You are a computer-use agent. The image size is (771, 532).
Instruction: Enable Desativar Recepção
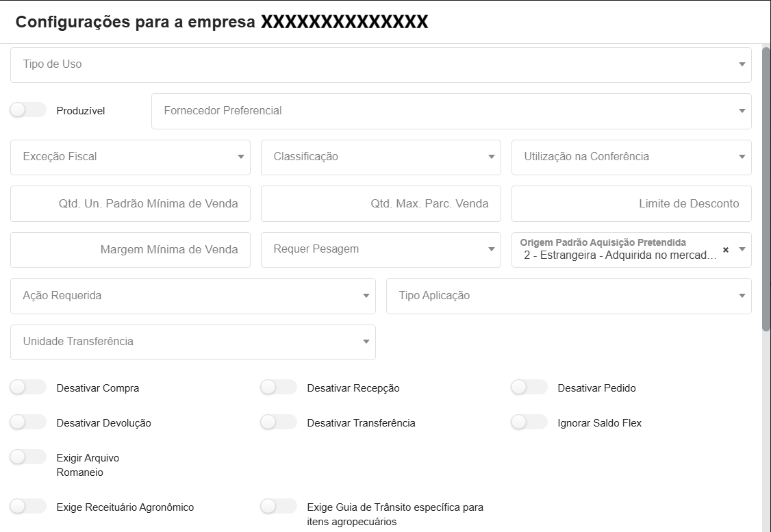[x=279, y=388]
